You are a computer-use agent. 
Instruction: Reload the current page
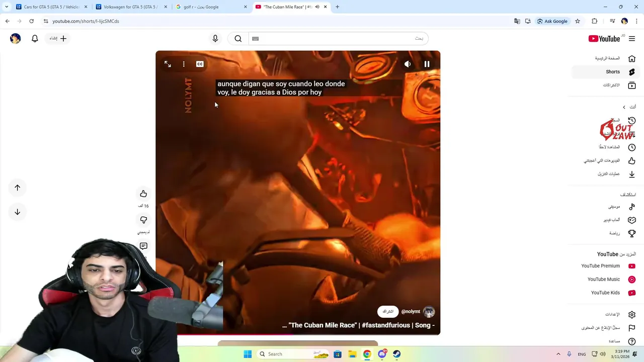31,21
